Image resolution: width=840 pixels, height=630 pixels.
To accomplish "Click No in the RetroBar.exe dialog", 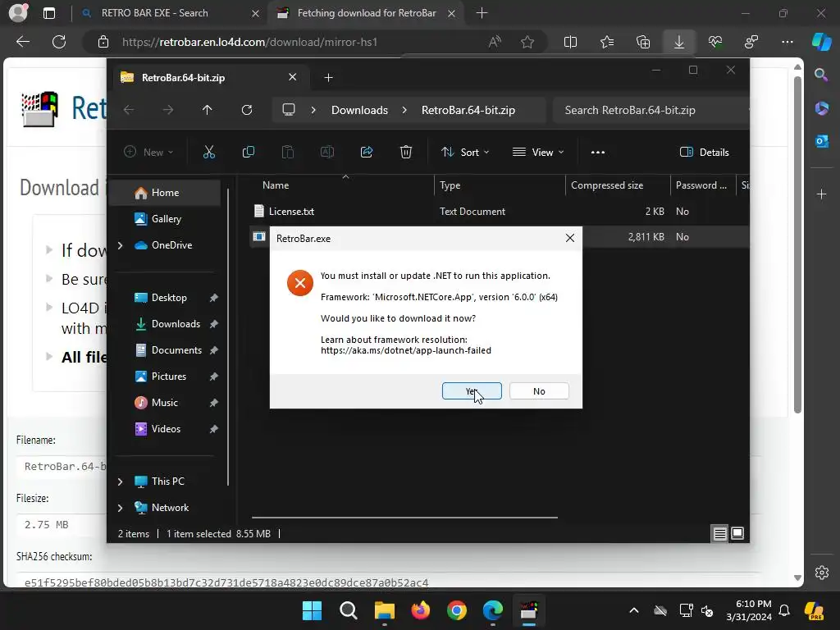I will [539, 391].
